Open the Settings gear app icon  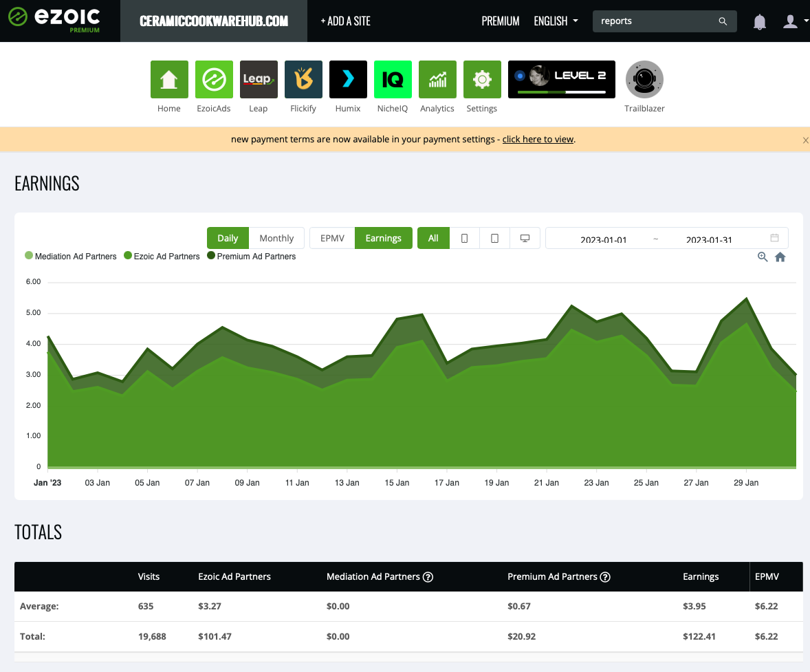coord(482,79)
